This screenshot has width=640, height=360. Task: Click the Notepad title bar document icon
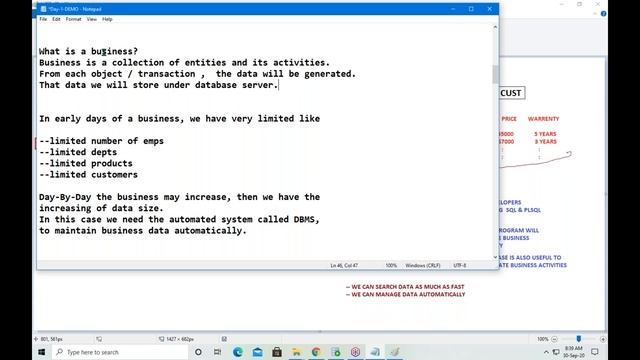tap(43, 9)
